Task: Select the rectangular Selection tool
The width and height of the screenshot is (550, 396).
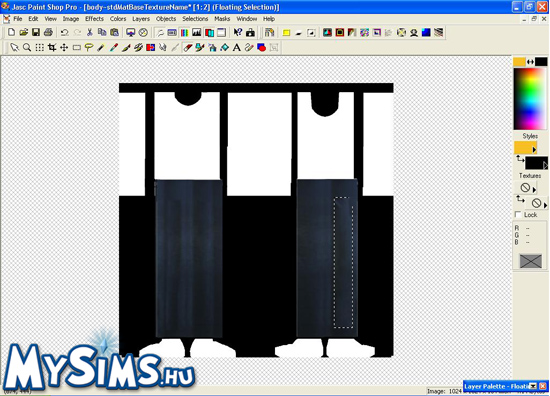Action: click(x=76, y=47)
